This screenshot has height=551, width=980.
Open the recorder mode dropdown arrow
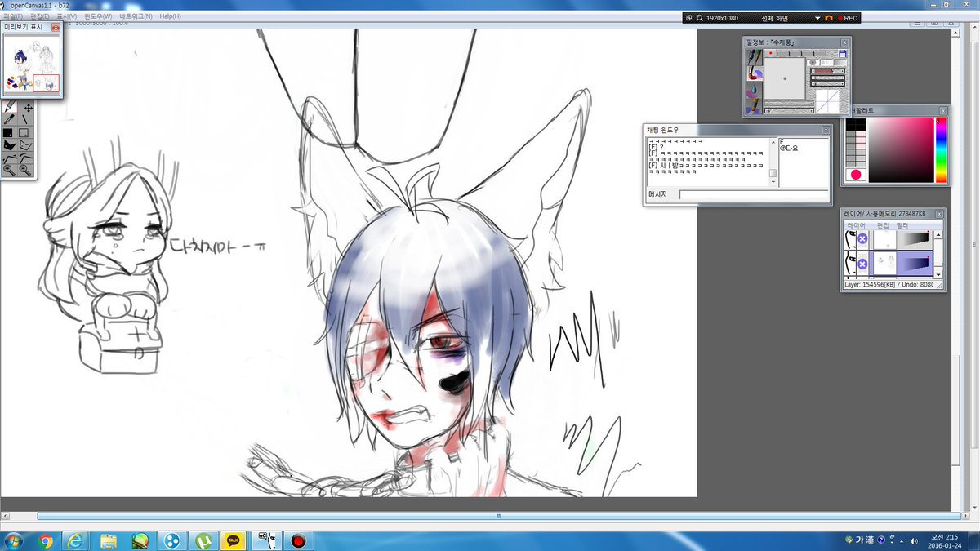[817, 18]
